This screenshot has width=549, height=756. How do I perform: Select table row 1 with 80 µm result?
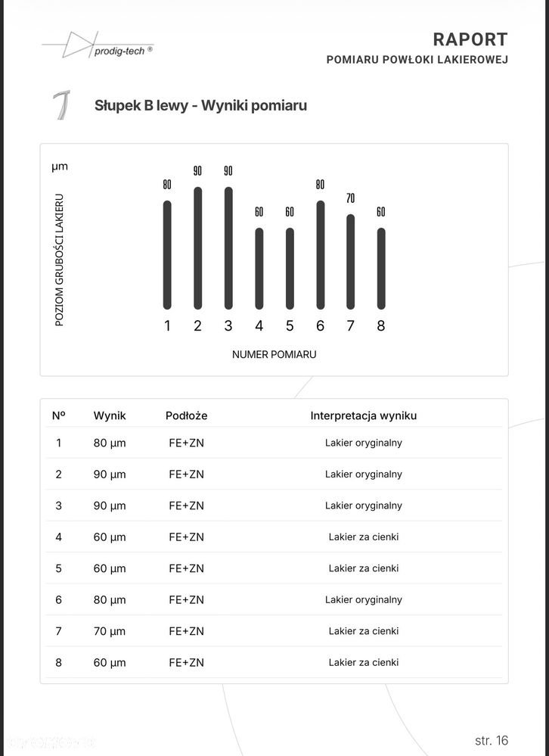pyautogui.click(x=274, y=443)
